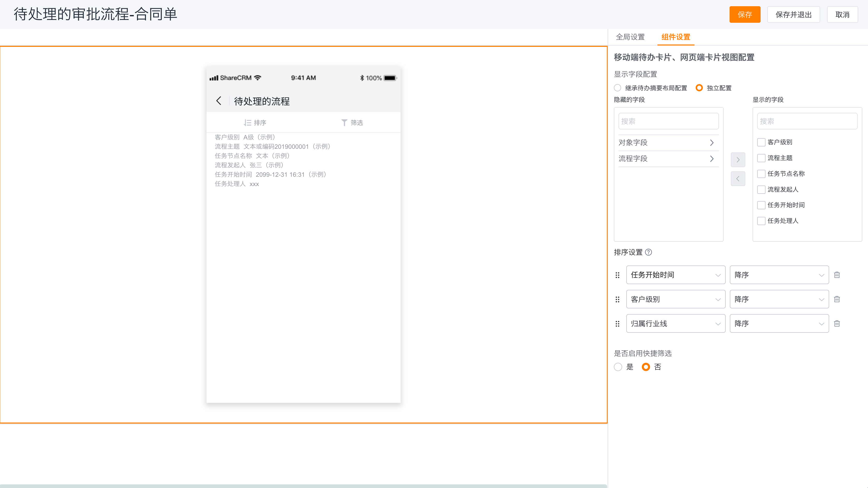Enable quick filter by selecting 是
The image size is (868, 488).
click(618, 367)
